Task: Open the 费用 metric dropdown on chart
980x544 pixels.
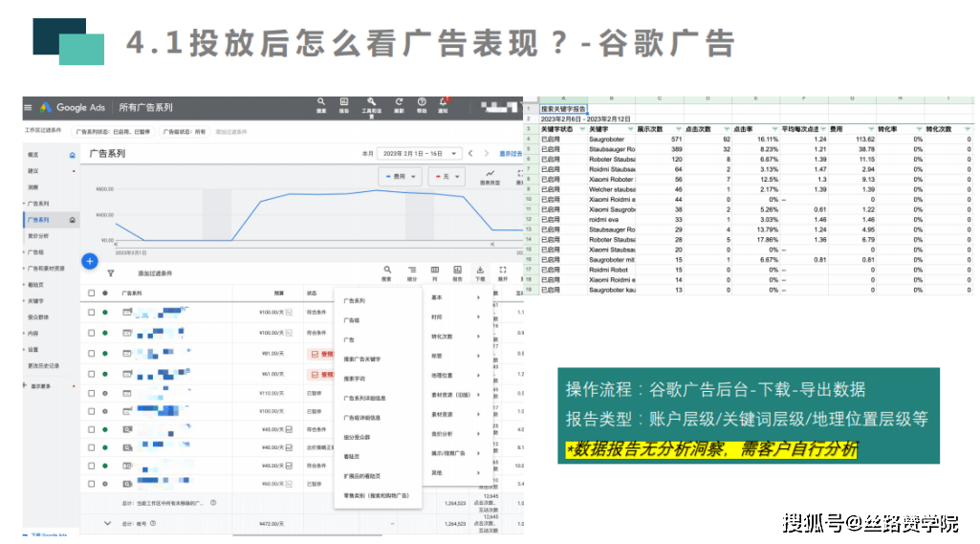Action: [x=400, y=176]
